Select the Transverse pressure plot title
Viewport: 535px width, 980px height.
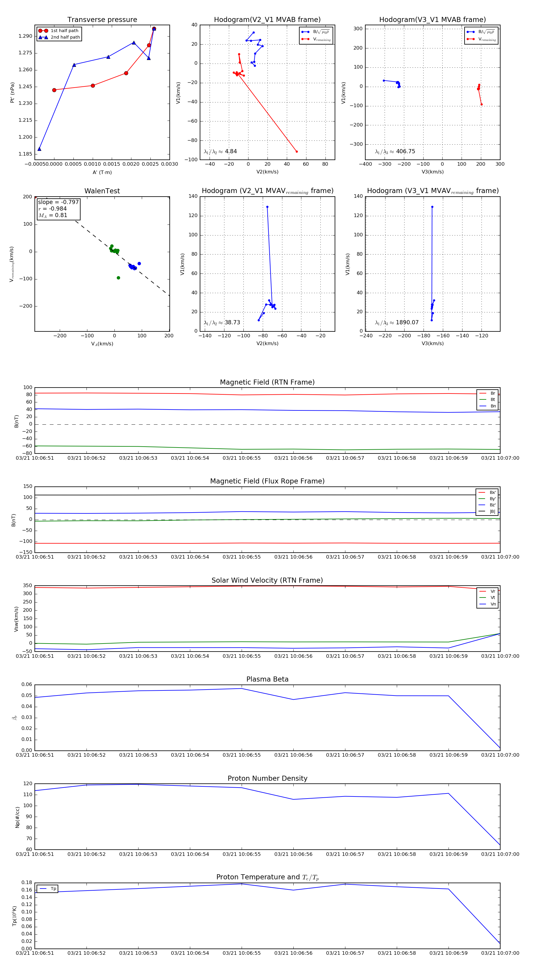point(102,20)
